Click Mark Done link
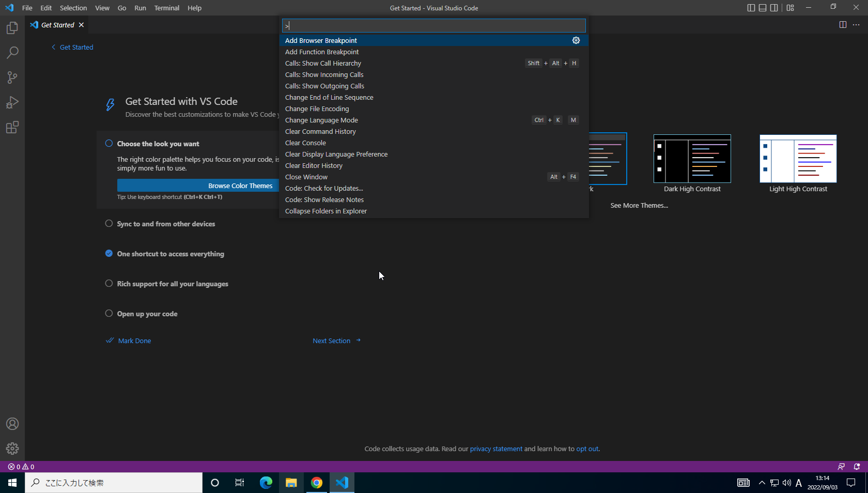 click(129, 341)
